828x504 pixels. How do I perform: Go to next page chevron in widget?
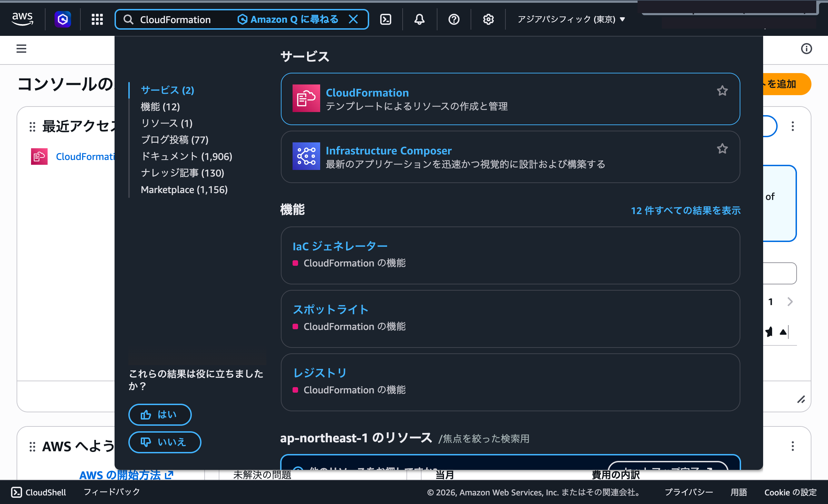tap(790, 302)
